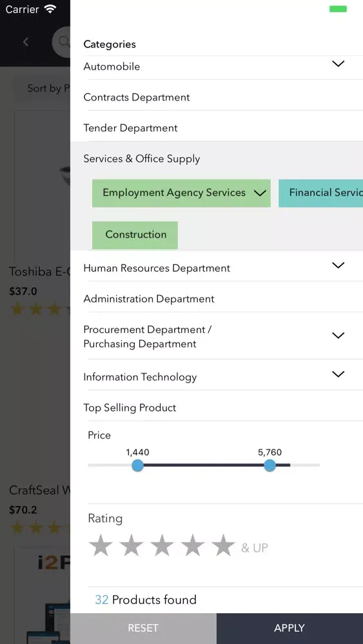Toggle the Construction subcategory chip
The image size is (363, 644).
point(135,235)
